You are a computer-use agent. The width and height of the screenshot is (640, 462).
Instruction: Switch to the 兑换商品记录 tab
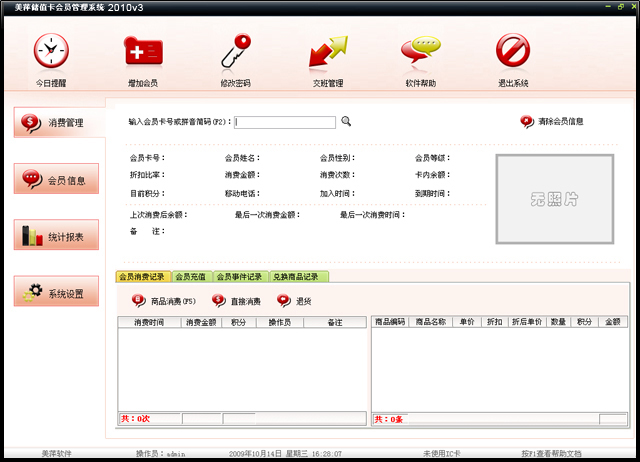tap(295, 276)
